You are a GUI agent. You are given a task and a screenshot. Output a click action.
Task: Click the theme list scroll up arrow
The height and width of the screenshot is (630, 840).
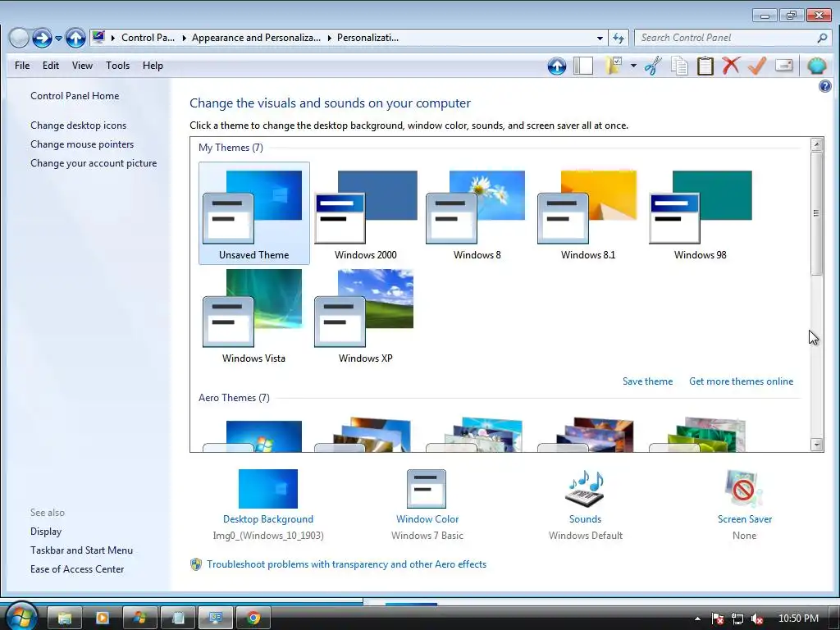coord(816,144)
